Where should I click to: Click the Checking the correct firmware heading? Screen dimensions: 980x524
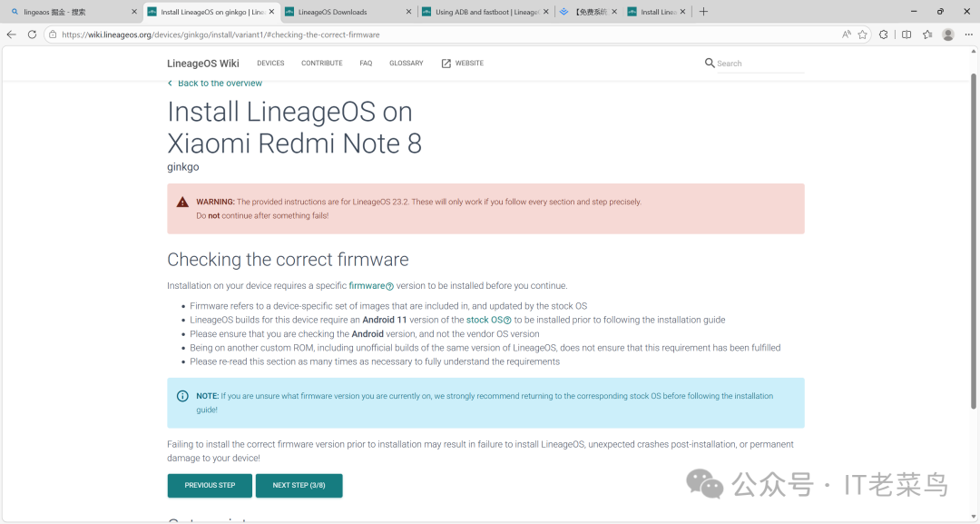pyautogui.click(x=288, y=260)
